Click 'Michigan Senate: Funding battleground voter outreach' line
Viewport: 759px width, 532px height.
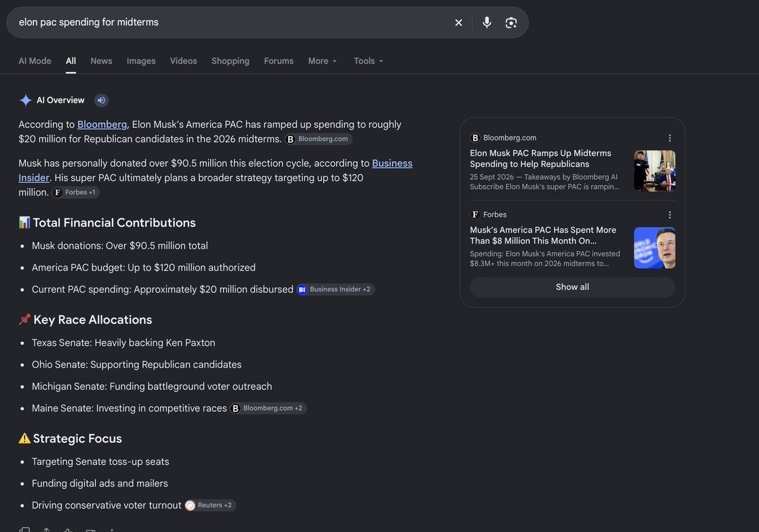[x=152, y=387]
